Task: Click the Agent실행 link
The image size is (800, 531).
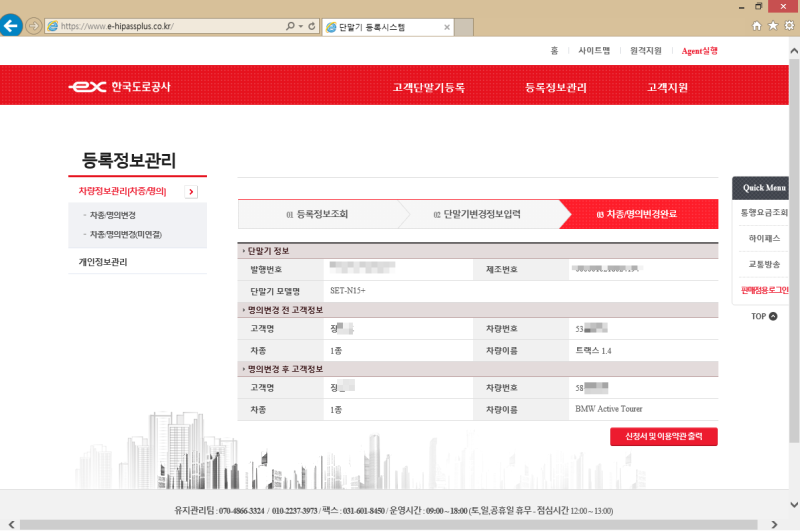Action: point(699,50)
